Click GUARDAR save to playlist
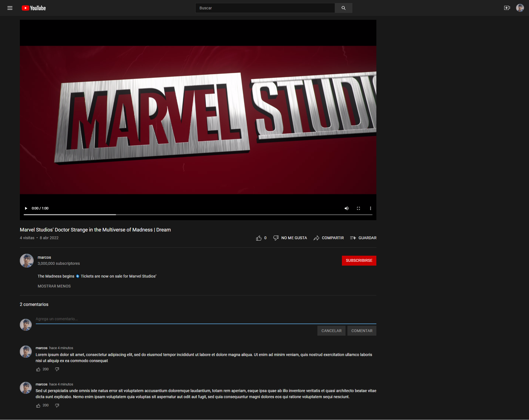Viewport: 529px width, 420px height. pos(363,238)
